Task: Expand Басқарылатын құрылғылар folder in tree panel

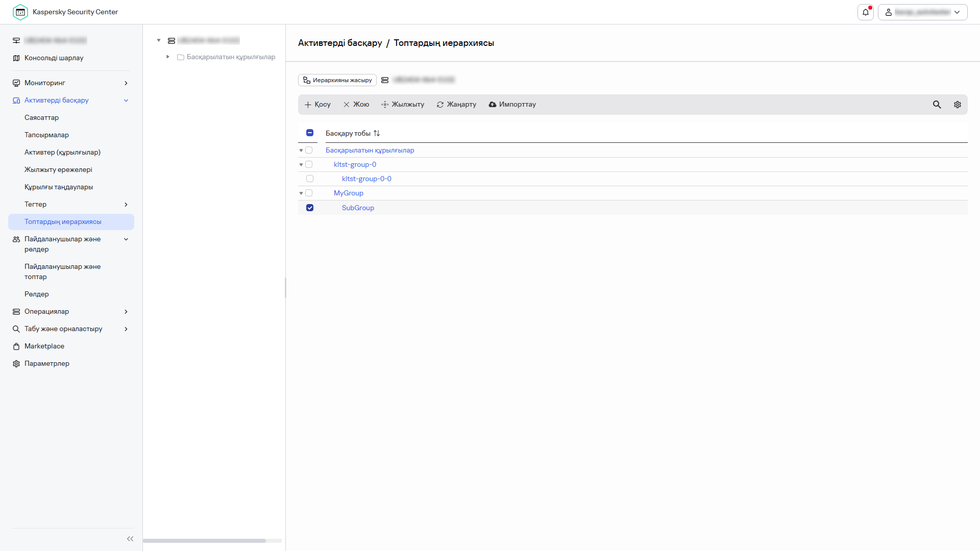Action: coord(168,57)
